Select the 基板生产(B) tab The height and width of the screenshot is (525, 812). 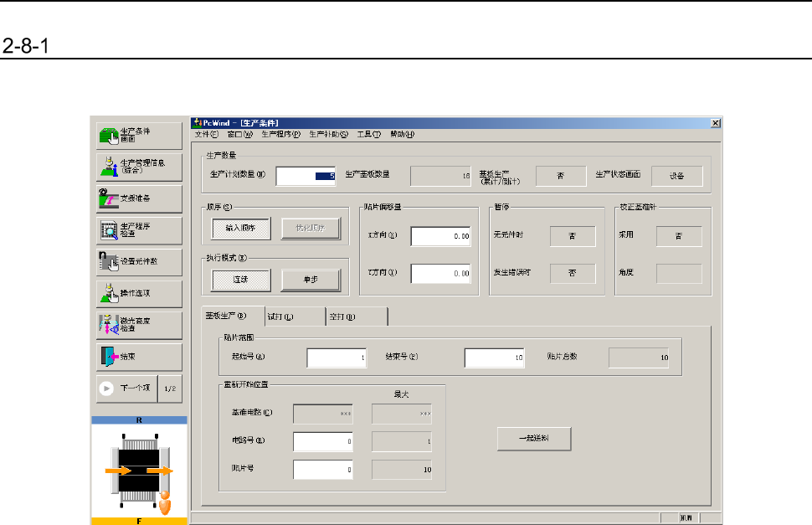tap(233, 316)
